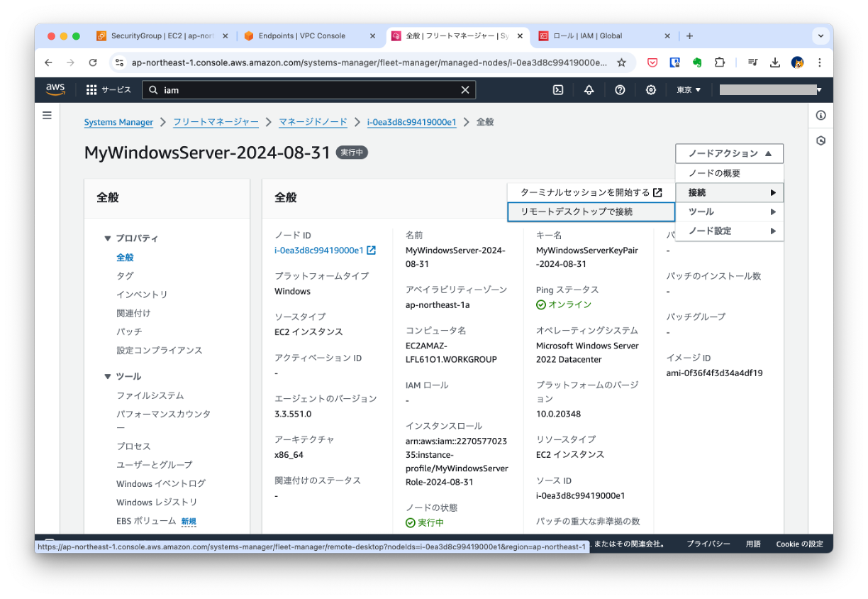Image resolution: width=868 pixels, height=599 pixels.
Task: Select 全般 in the properties sidebar
Action: (x=125, y=258)
